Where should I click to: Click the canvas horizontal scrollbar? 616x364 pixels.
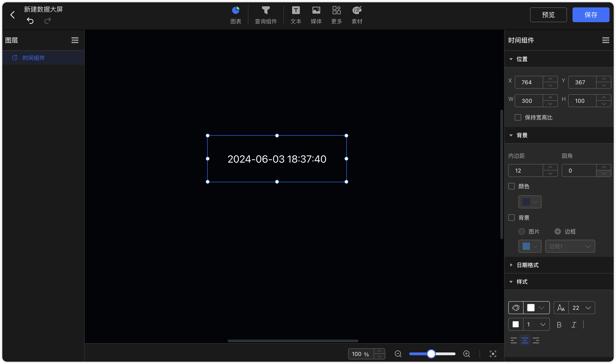(293, 341)
